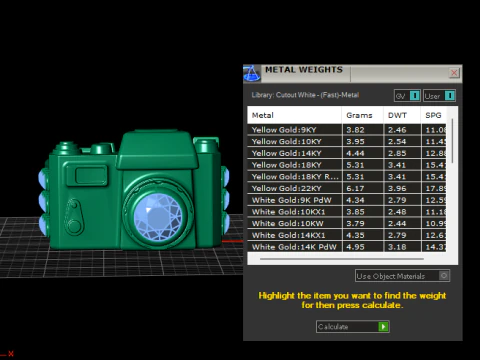Select the White Gold:14K PdW row
This screenshot has width=480, height=360.
point(347,247)
